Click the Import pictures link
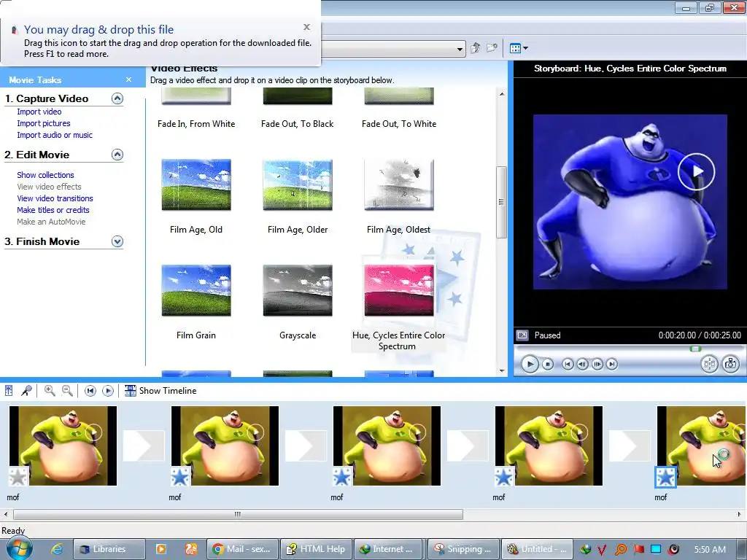The height and width of the screenshot is (560, 747). click(43, 123)
